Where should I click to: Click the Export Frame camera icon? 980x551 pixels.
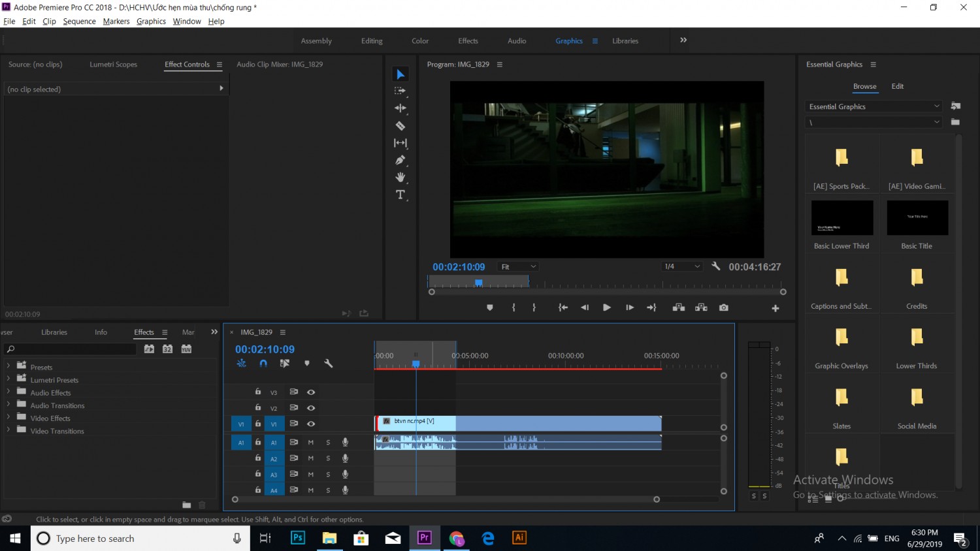click(724, 307)
